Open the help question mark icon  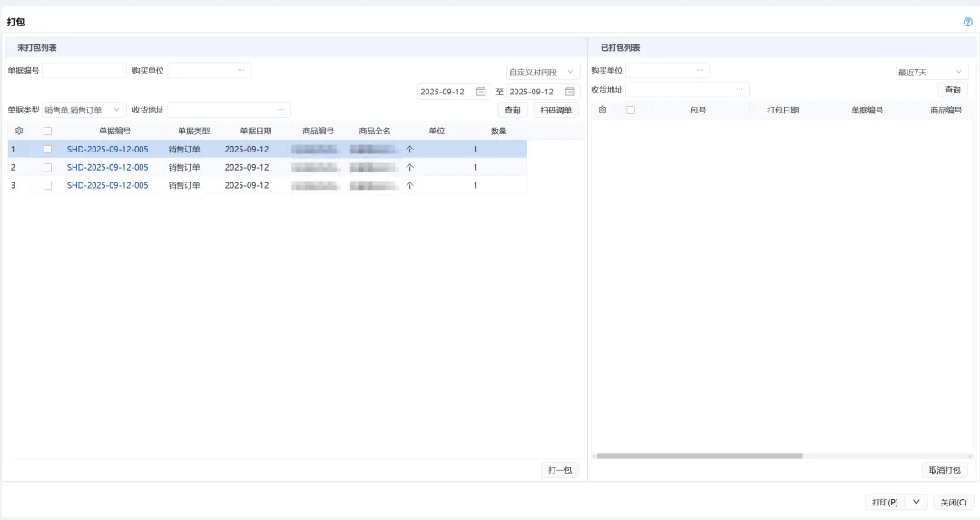(967, 22)
